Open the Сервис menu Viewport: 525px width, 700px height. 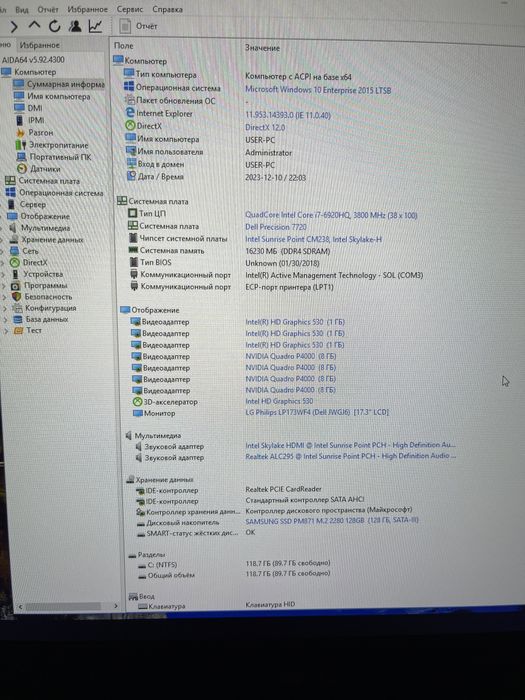tap(129, 9)
